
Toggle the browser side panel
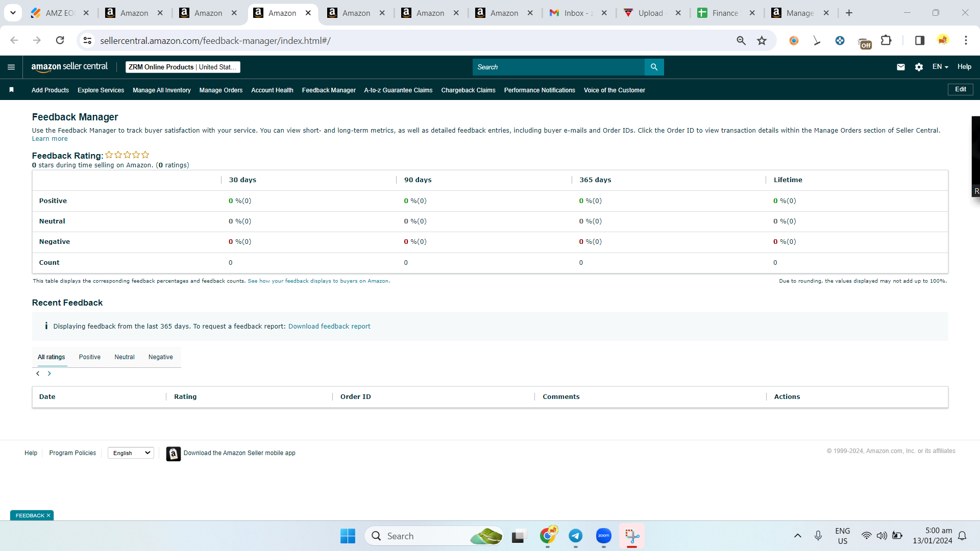pos(920,40)
